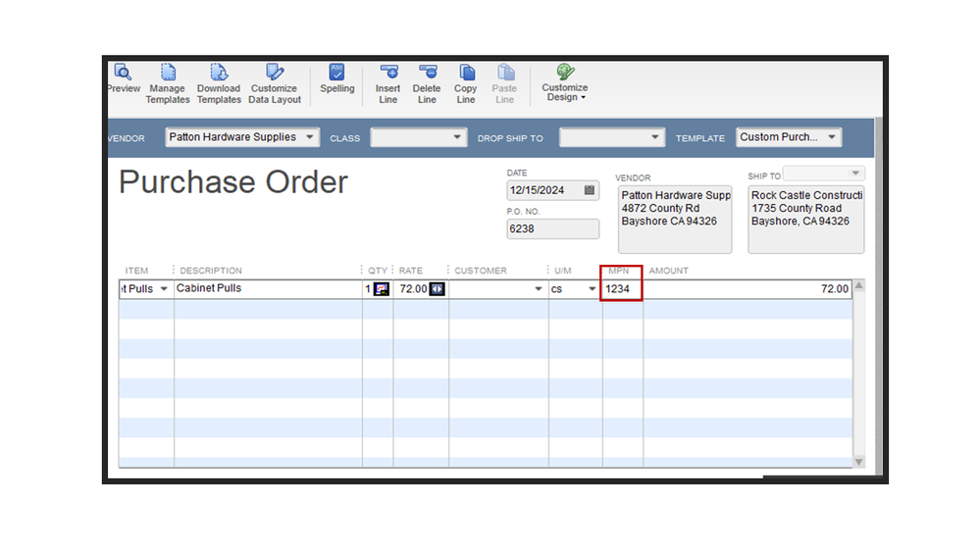Click Insert Line tool
The image size is (980, 551).
388,83
